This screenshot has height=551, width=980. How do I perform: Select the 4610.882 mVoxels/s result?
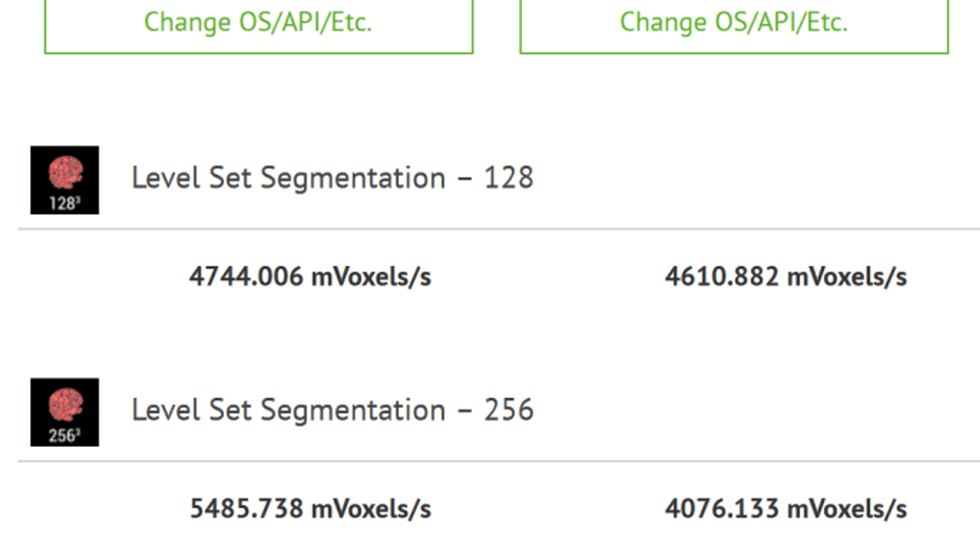[x=786, y=277]
